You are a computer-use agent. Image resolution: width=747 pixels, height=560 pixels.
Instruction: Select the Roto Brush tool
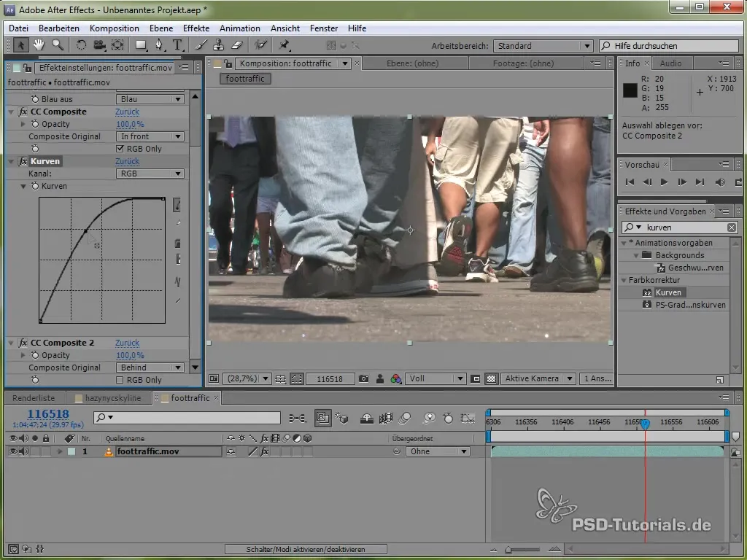[260, 45]
